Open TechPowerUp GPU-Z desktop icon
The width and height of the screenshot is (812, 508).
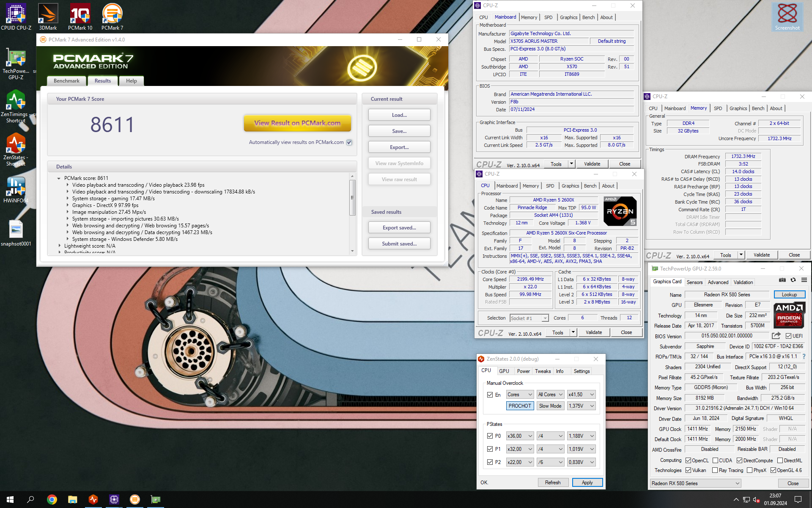click(16, 63)
